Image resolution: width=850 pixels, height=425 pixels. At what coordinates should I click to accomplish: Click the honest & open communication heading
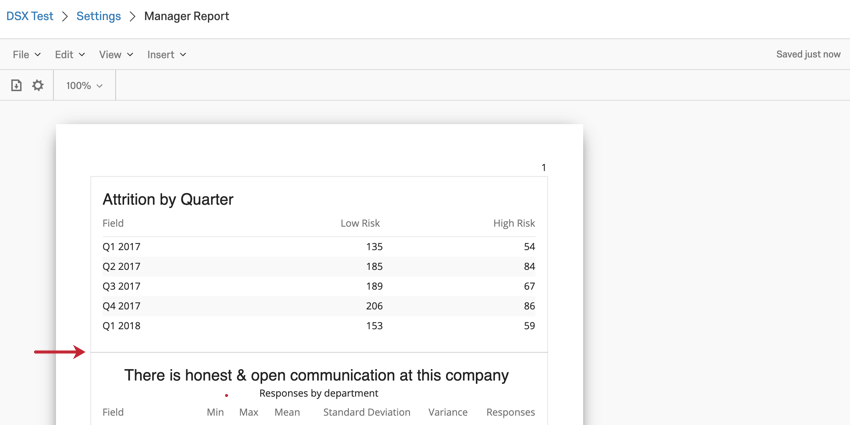point(316,375)
